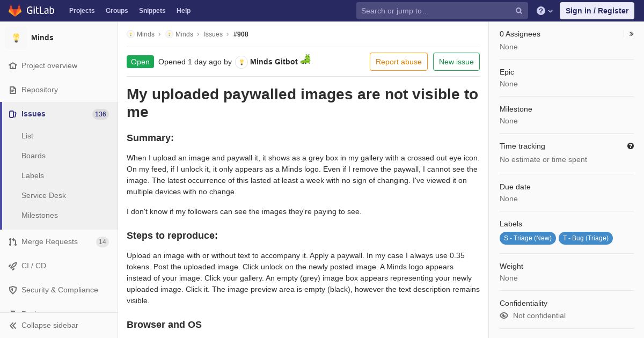Click the Issues icon in sidebar

click(13, 114)
